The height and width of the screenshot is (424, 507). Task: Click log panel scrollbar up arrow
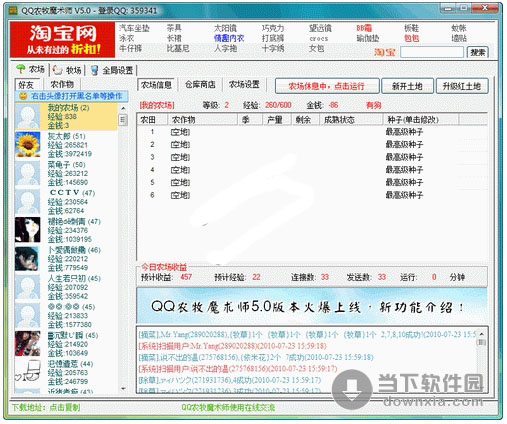click(482, 334)
